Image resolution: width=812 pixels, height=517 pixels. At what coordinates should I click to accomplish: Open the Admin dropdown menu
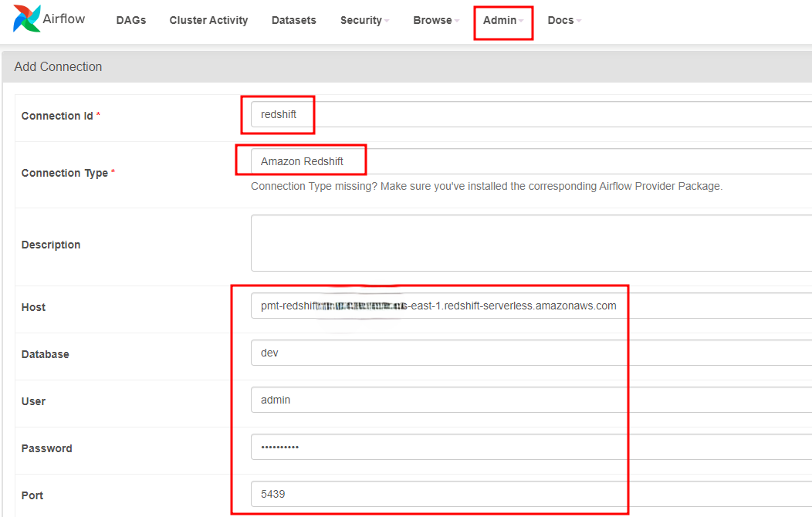tap(503, 20)
